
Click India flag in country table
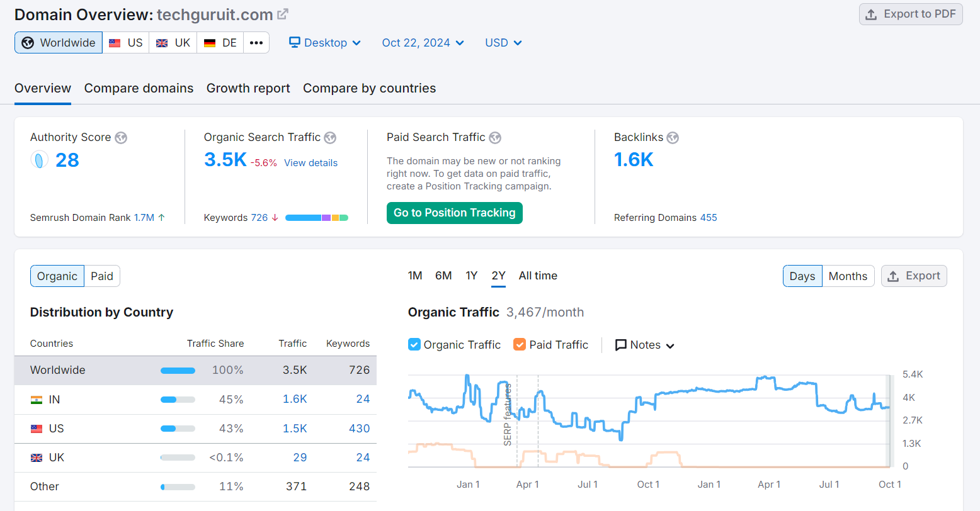click(x=37, y=400)
